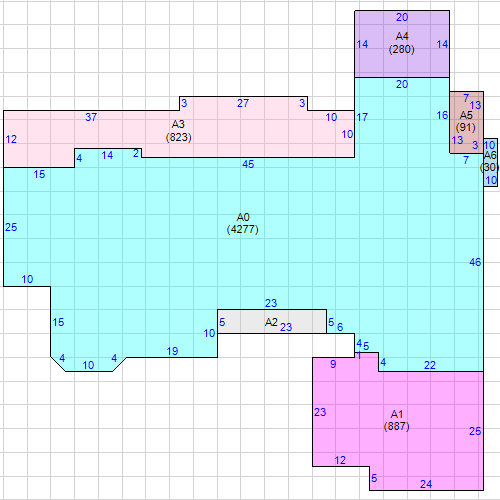
Task: Select the 17 dimension label
Action: click(x=362, y=117)
